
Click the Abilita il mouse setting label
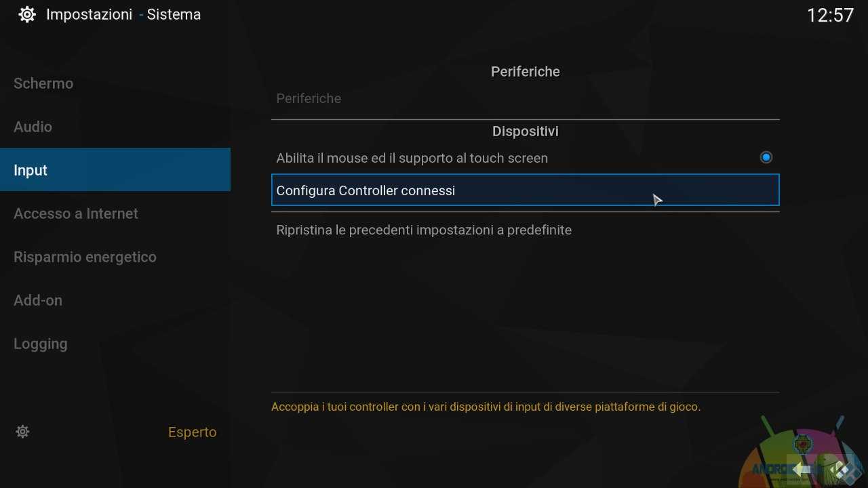click(x=412, y=158)
